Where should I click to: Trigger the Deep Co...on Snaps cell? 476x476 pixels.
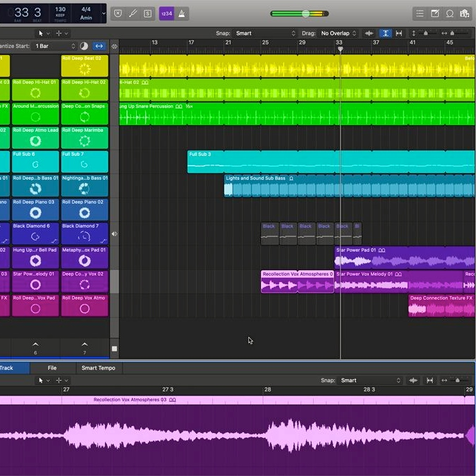click(x=85, y=114)
